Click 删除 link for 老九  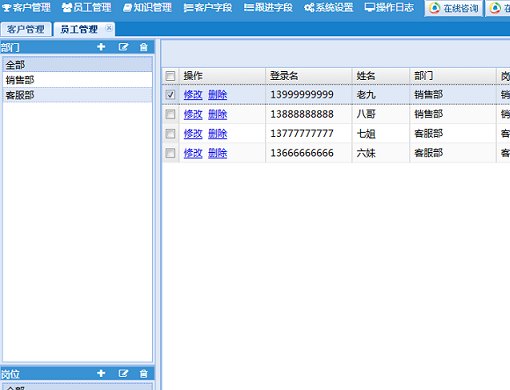217,95
